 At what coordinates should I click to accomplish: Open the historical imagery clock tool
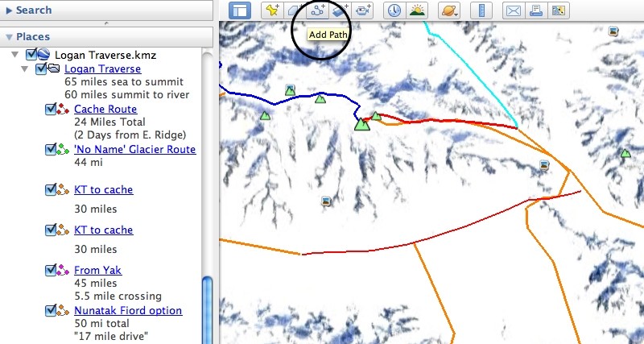[x=394, y=10]
